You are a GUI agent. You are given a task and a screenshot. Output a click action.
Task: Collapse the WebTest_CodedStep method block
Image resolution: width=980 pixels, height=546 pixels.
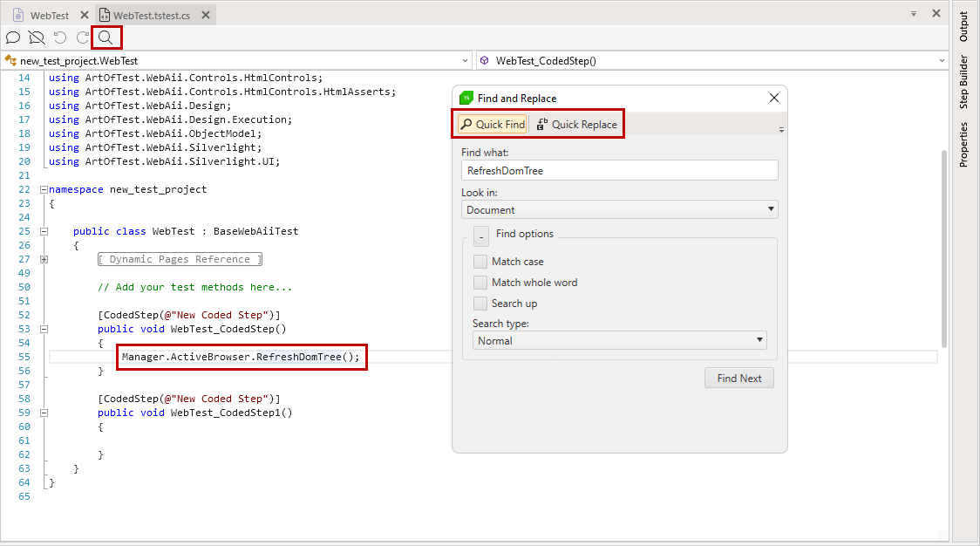(44, 329)
